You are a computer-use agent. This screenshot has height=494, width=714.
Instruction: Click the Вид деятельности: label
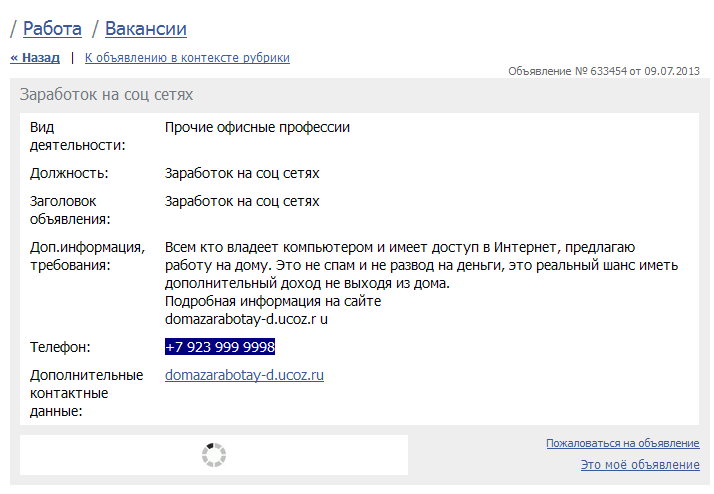(77, 136)
